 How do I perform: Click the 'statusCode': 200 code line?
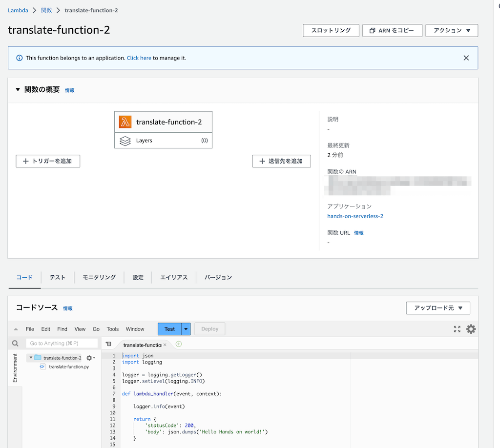(170, 426)
